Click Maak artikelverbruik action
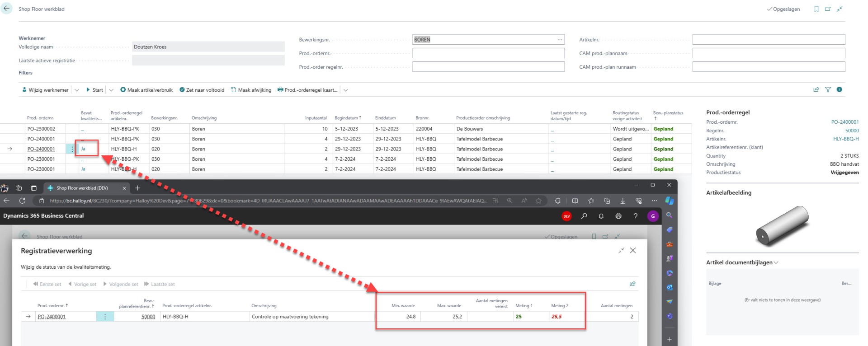The height and width of the screenshot is (346, 868). pyautogui.click(x=146, y=90)
